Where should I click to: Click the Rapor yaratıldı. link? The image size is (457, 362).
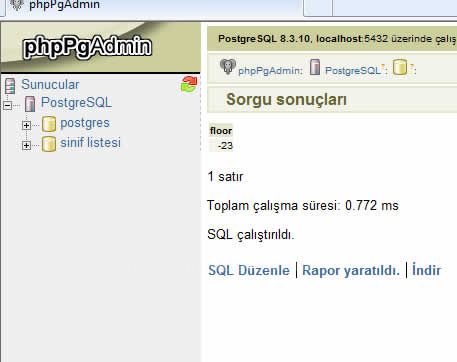pos(351,270)
